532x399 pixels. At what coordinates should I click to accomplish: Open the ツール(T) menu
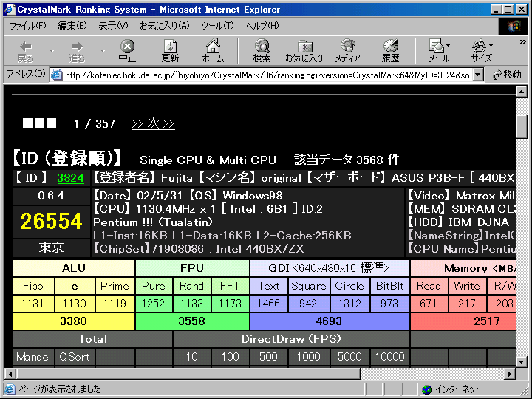pyautogui.click(x=217, y=26)
